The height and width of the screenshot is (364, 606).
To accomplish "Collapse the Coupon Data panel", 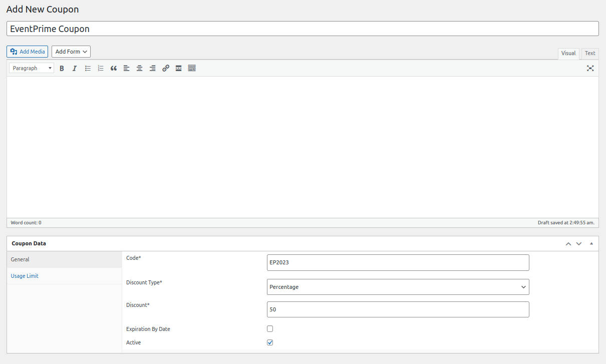I will [x=591, y=243].
